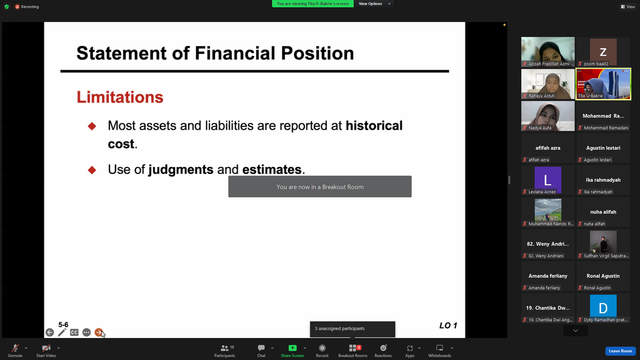
Task: Select Mohammad Ramadani participant tile
Action: 603,116
